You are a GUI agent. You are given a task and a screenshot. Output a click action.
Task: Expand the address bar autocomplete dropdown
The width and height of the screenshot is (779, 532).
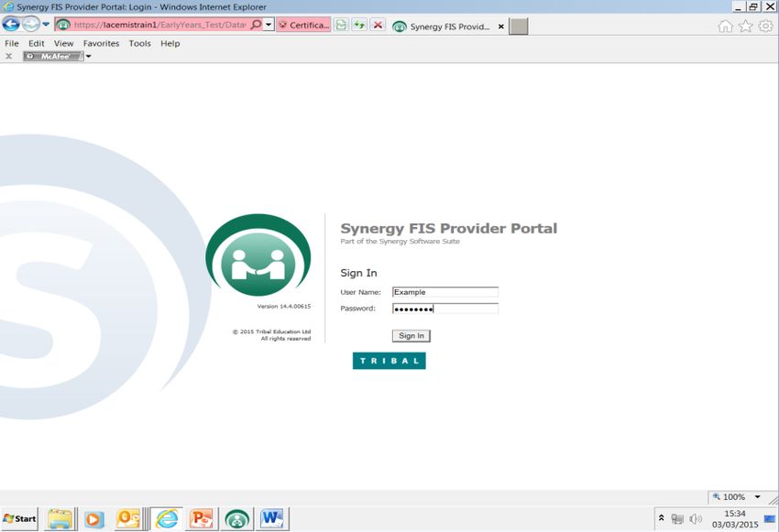tap(269, 25)
